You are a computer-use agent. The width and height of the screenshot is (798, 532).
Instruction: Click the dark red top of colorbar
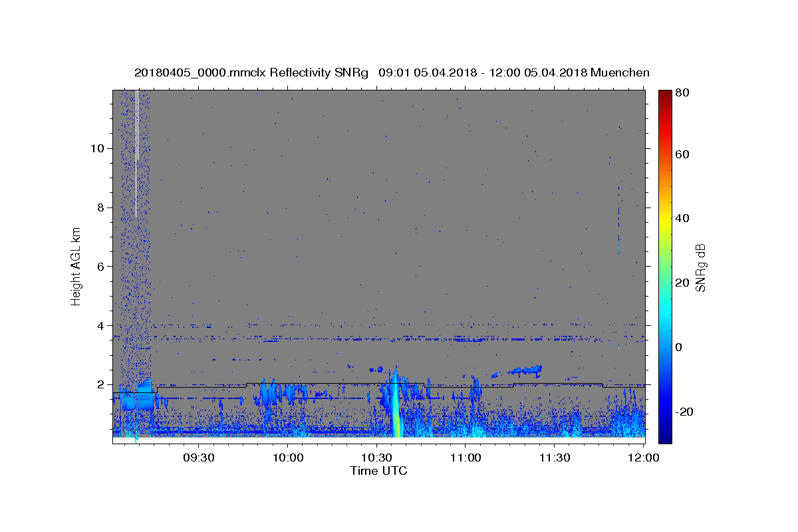pyautogui.click(x=665, y=94)
